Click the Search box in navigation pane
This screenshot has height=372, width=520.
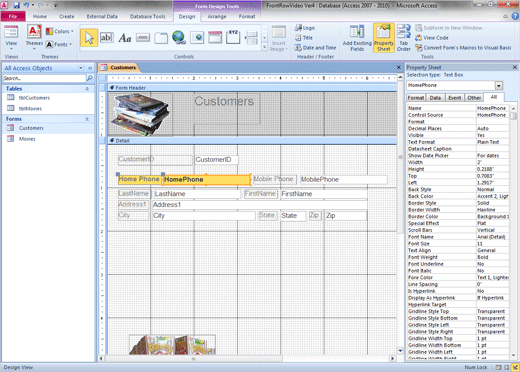pos(44,78)
